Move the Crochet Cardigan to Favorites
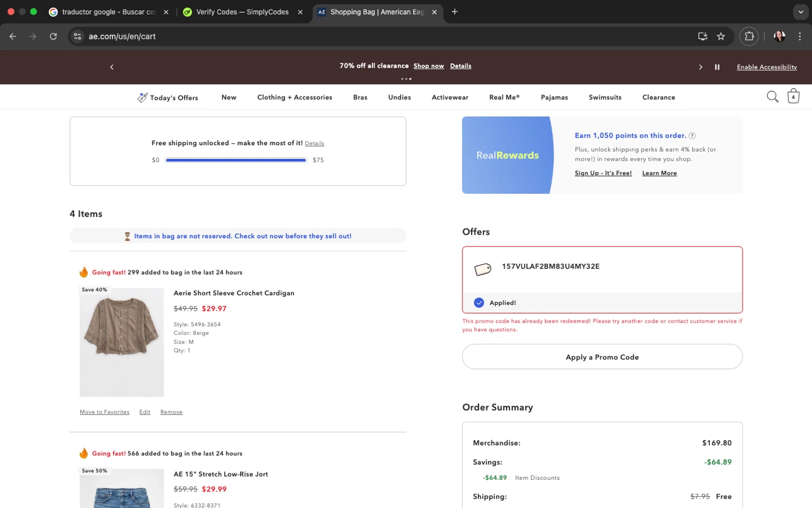 coord(104,412)
